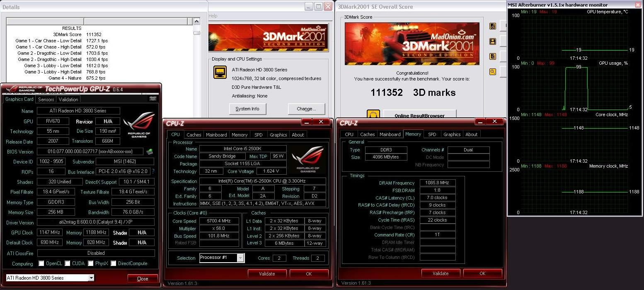Click the Game 4 - Nature result row
This screenshot has width=644, height=290.
pyautogui.click(x=77, y=78)
